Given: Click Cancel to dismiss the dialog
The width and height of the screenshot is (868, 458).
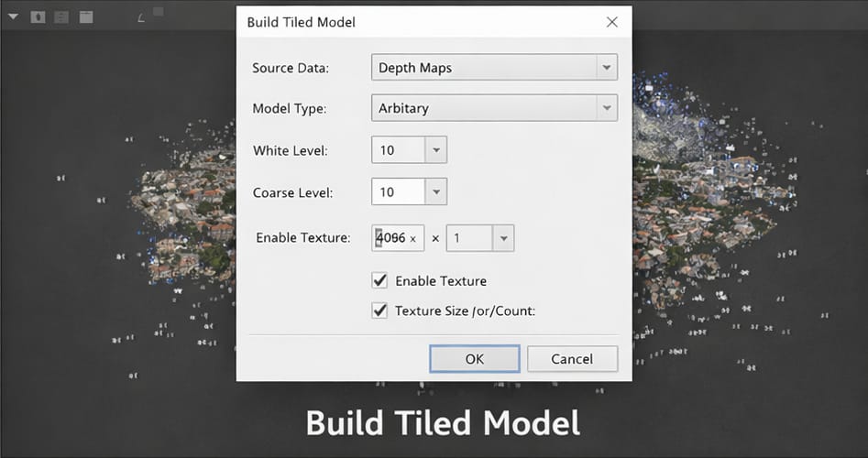Looking at the screenshot, I should (x=572, y=359).
